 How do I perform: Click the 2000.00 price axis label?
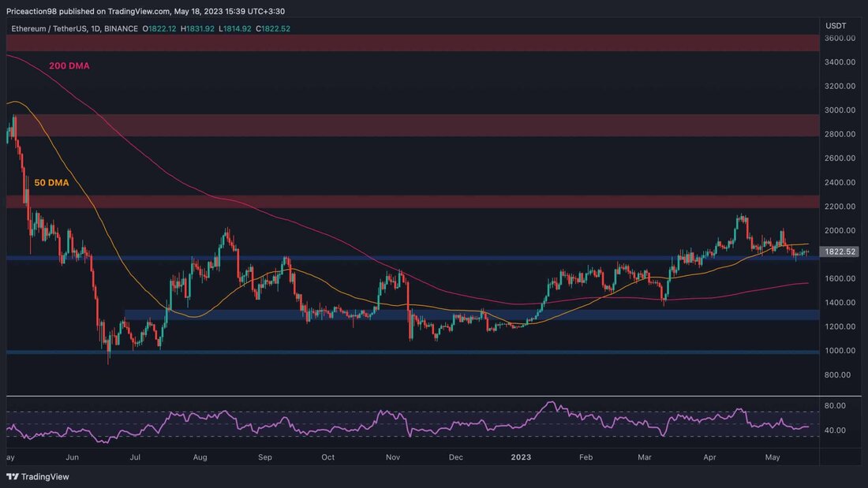(x=840, y=231)
